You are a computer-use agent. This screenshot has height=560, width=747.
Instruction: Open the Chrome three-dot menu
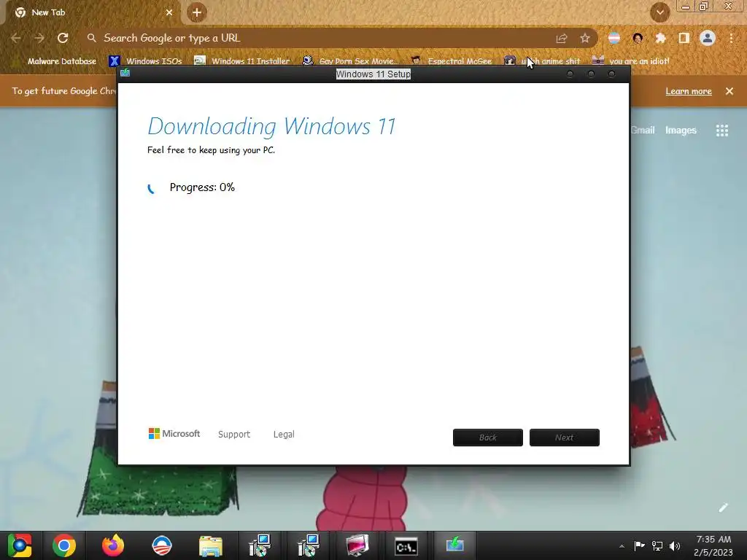point(731,38)
